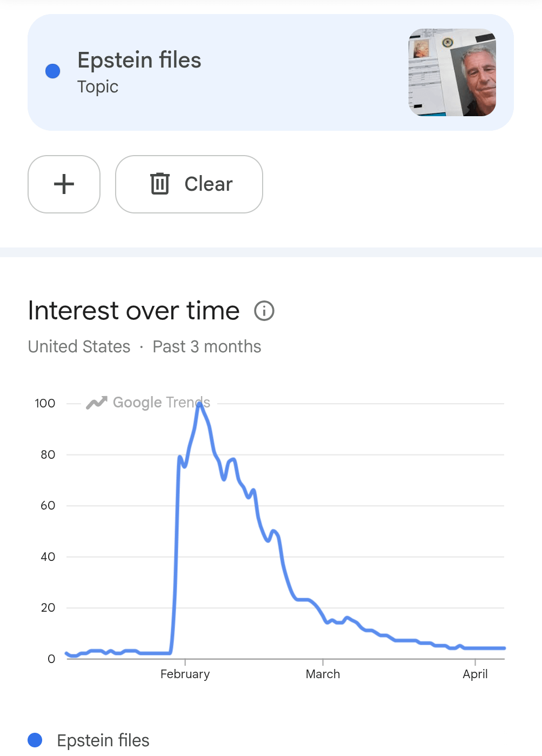
Task: Click the 100 value on the y-axis
Action: point(45,403)
